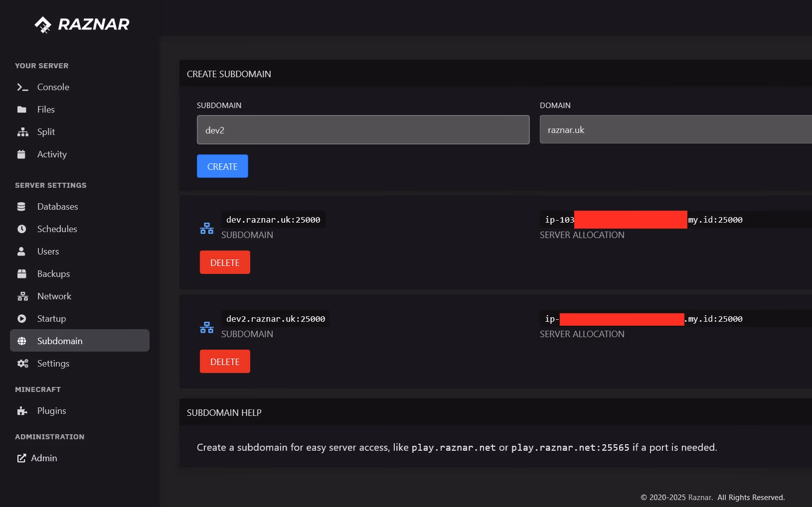This screenshot has height=507, width=812.
Task: Click the Files folder icon
Action: pyautogui.click(x=22, y=110)
